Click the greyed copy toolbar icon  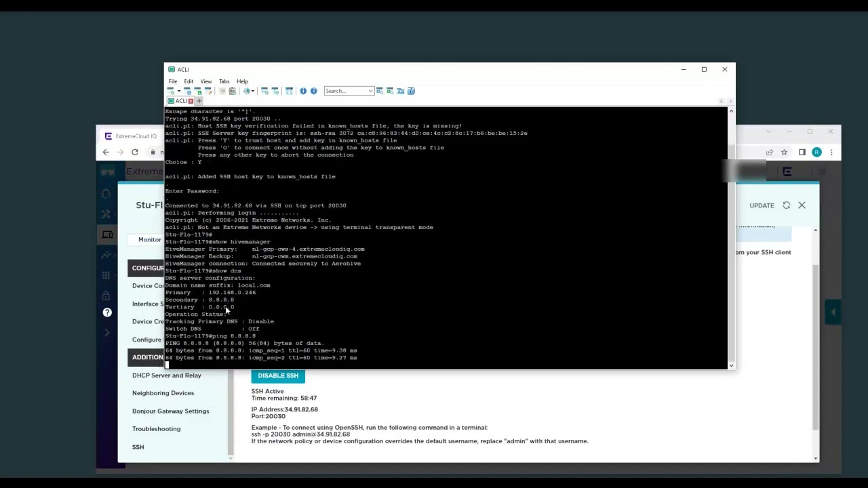(222, 91)
